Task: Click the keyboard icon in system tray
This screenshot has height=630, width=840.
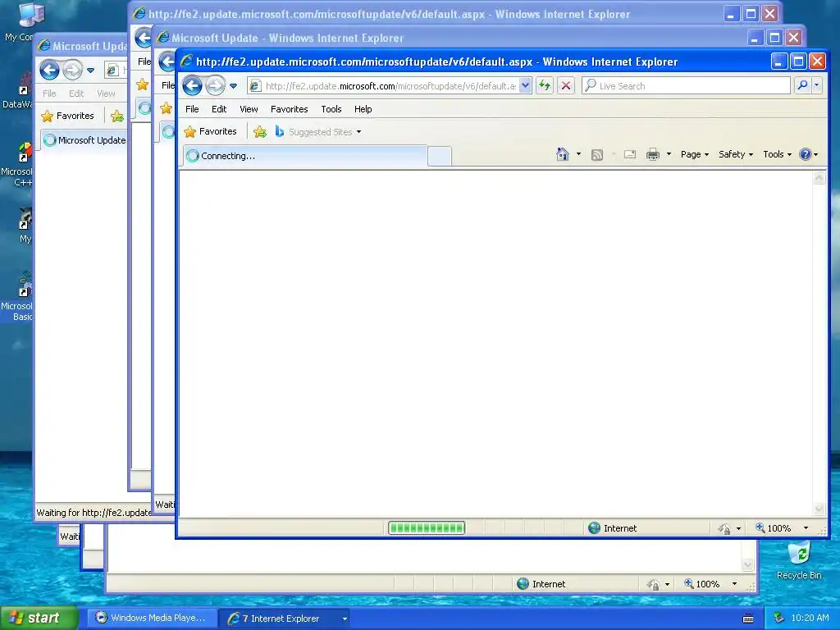Action: point(748,619)
